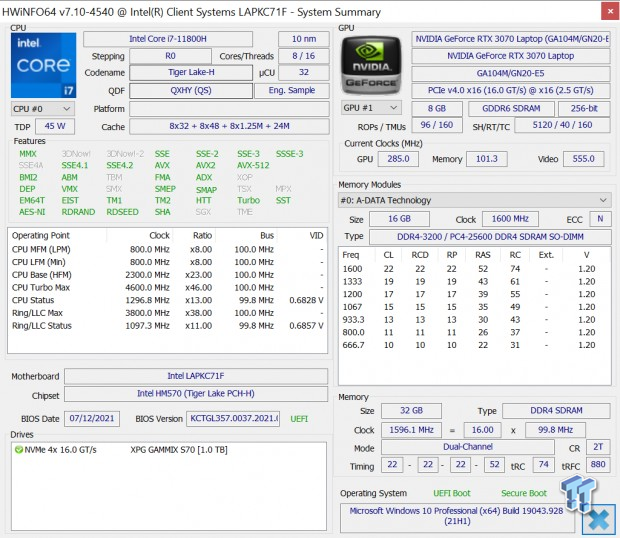Viewport: 620px width, 538px height.
Task: Click the CPU Status 1296.8 MHz value
Action: pos(147,300)
